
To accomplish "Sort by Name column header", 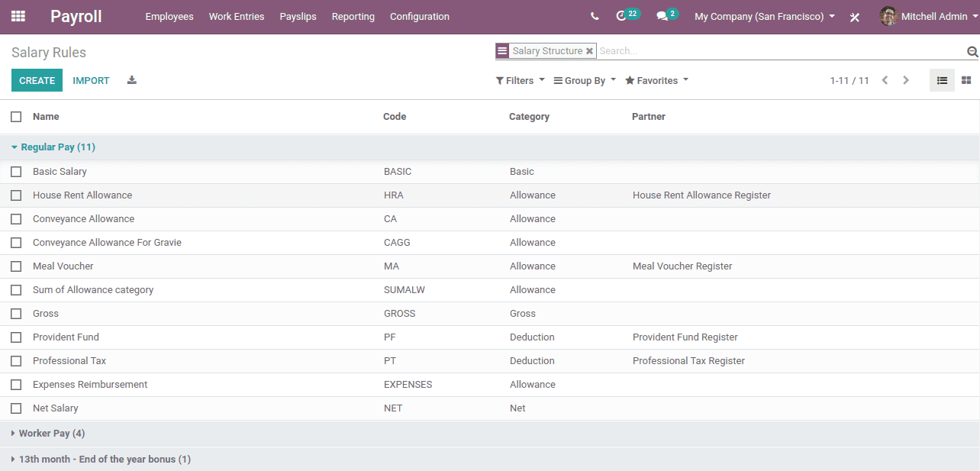I will [46, 117].
